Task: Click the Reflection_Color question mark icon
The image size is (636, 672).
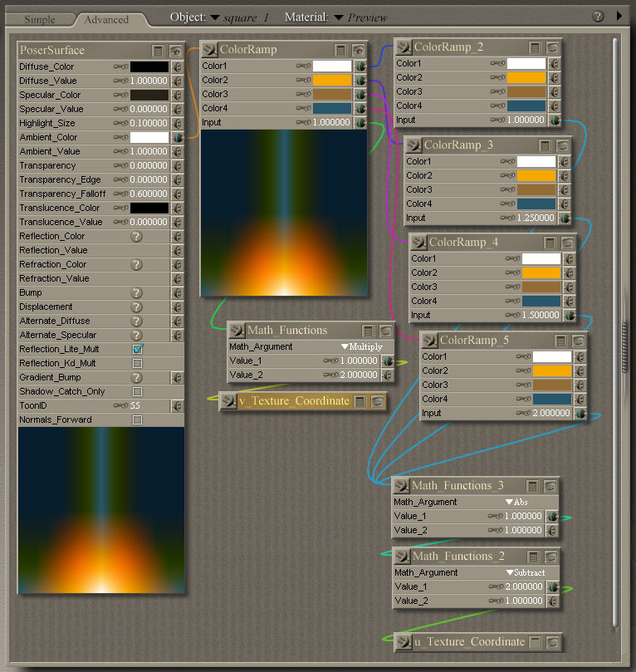Action: click(137, 236)
